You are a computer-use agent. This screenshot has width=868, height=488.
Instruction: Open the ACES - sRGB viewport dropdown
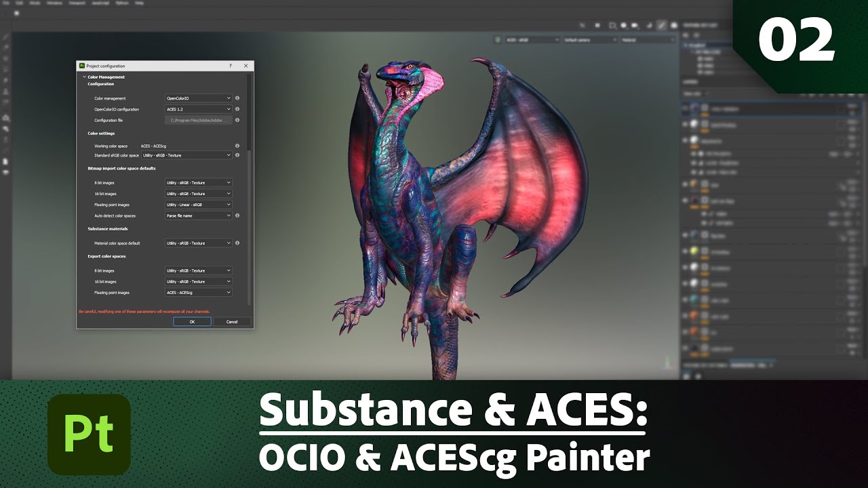click(532, 40)
